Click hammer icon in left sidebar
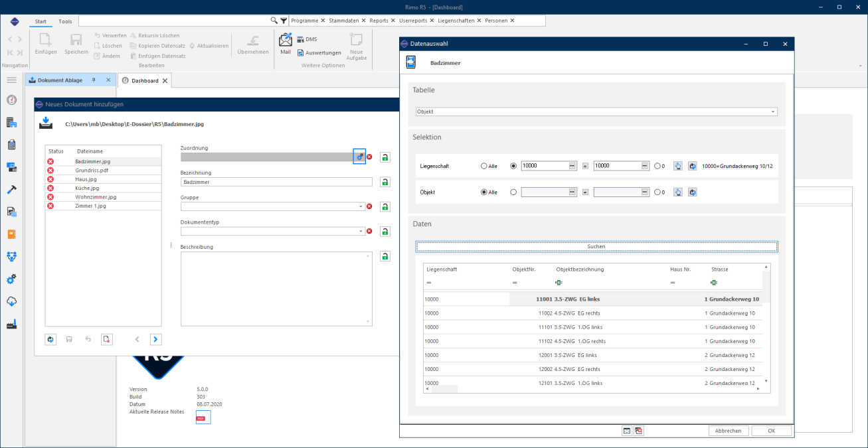The height and width of the screenshot is (448, 868). tap(11, 189)
